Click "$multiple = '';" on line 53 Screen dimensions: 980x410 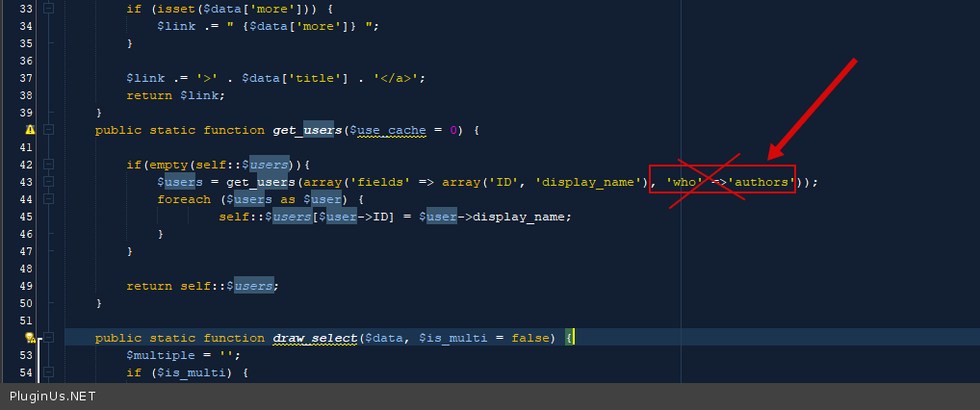(184, 355)
